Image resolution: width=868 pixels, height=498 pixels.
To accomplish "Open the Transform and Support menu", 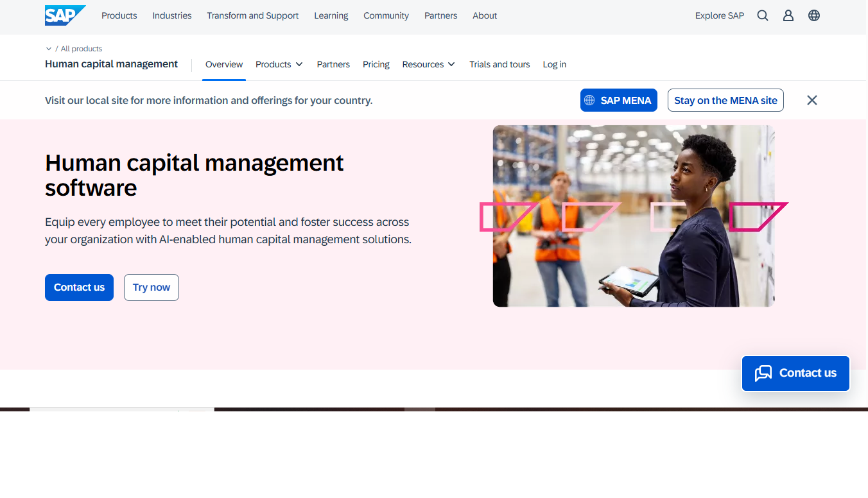I will (252, 15).
